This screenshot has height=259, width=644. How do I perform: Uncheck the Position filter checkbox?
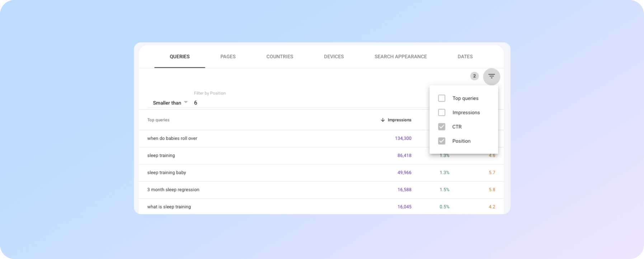(x=442, y=141)
